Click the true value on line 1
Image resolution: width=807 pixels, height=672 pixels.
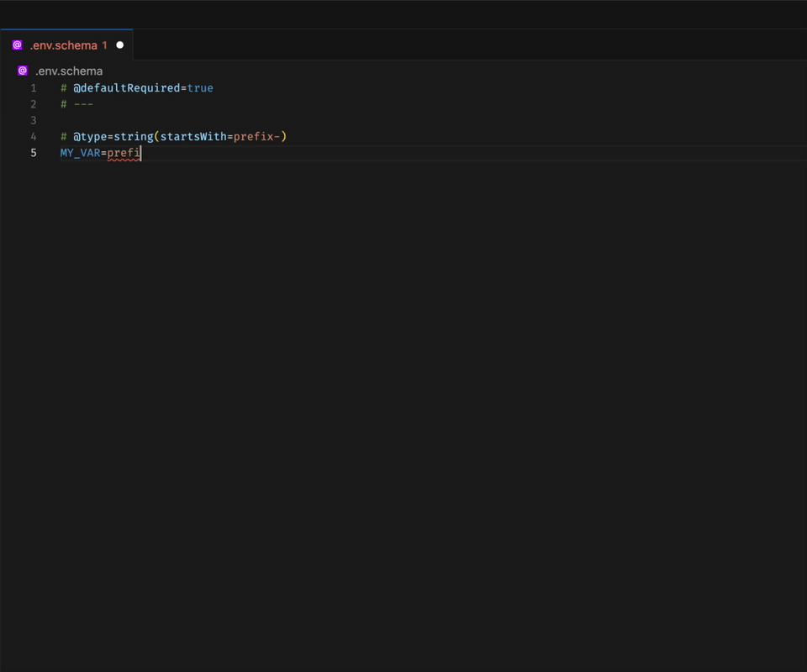click(201, 87)
